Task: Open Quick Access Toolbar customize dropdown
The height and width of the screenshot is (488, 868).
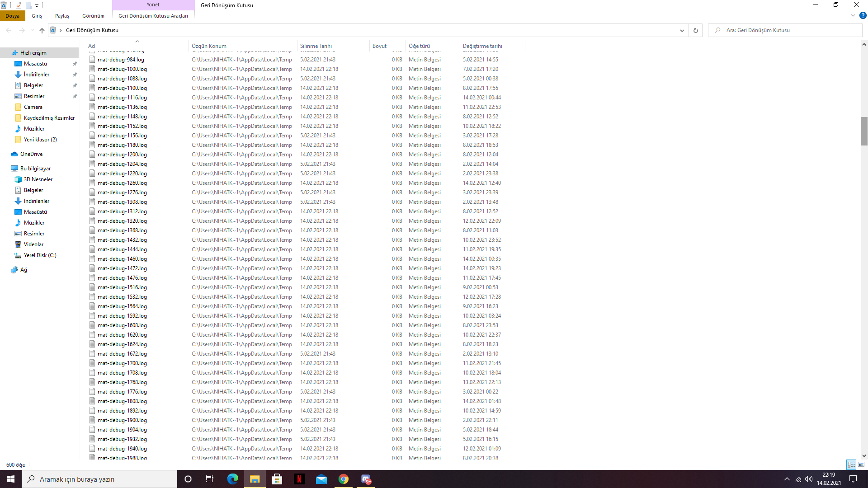Action: point(37,5)
